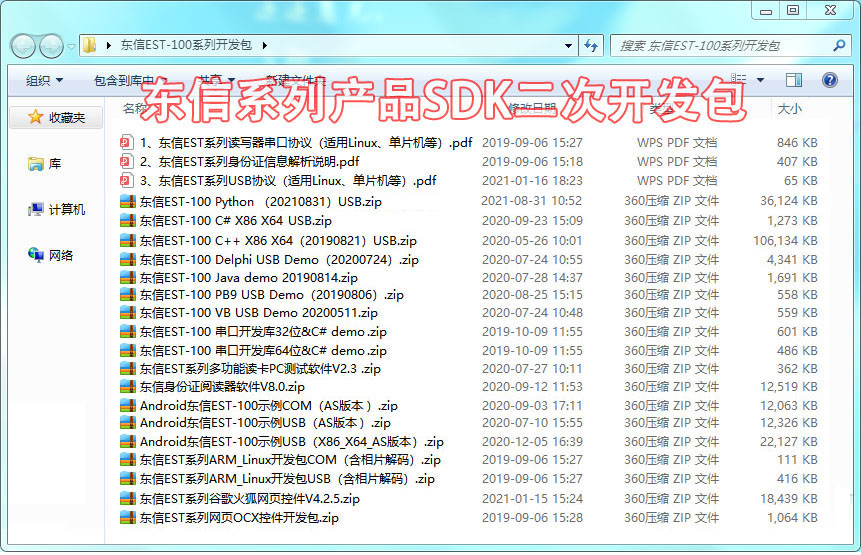The height and width of the screenshot is (555, 861).
Task: Click the library icon in sidebar
Action: coord(36,164)
